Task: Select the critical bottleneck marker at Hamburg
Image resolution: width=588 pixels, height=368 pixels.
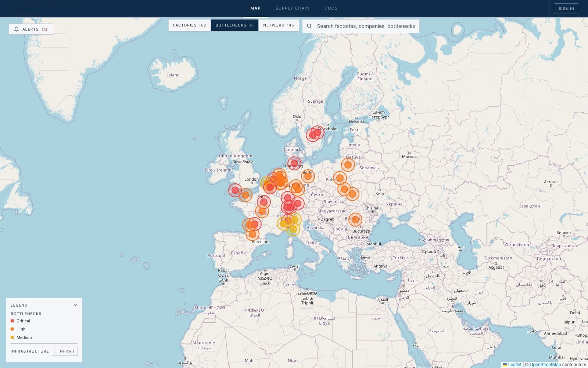Action: click(x=294, y=163)
